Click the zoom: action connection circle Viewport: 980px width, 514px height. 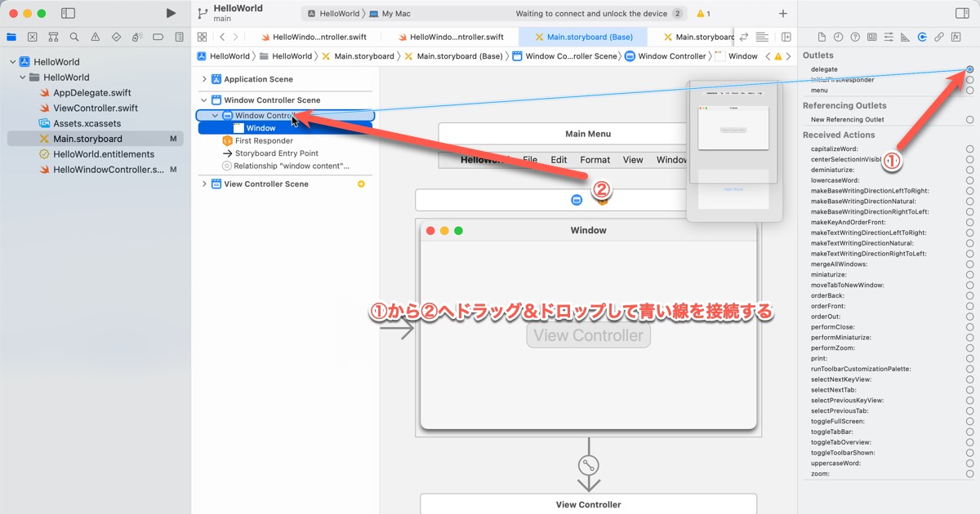point(969,474)
